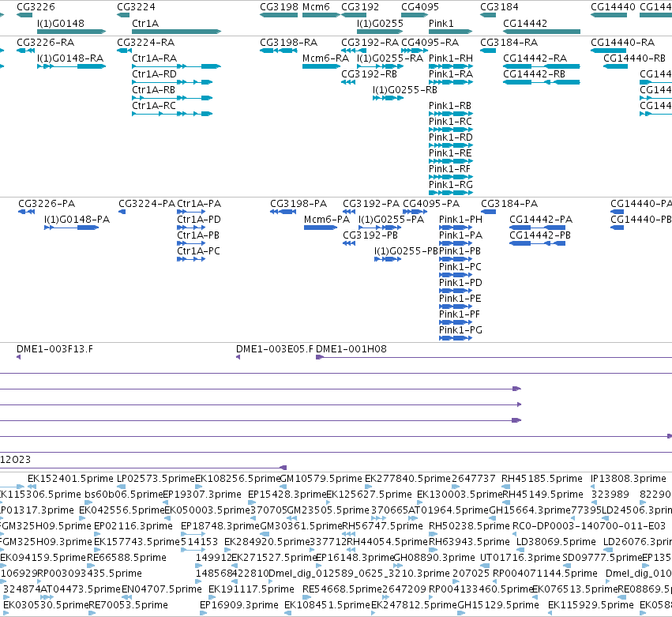Select protein Pink1-PD
Image resolution: width=672 pixels, height=617 pixels.
click(456, 291)
